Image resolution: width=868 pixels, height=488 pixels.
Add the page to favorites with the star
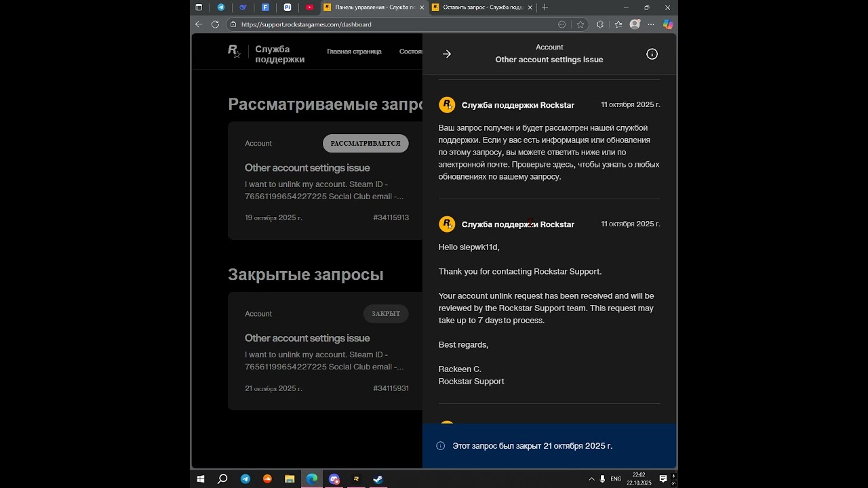pyautogui.click(x=580, y=24)
